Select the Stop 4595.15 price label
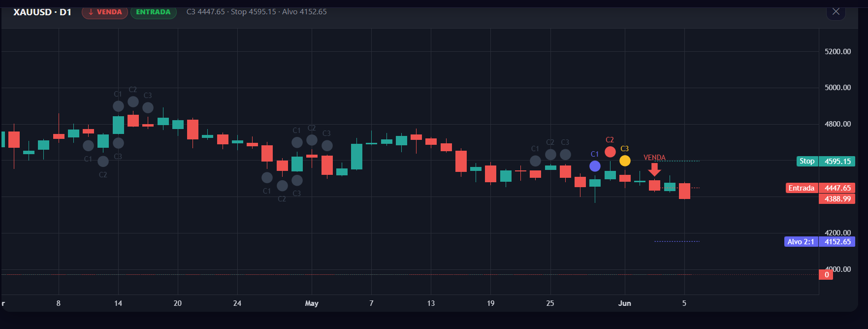Viewport: 868px width, 329px height. (826, 161)
